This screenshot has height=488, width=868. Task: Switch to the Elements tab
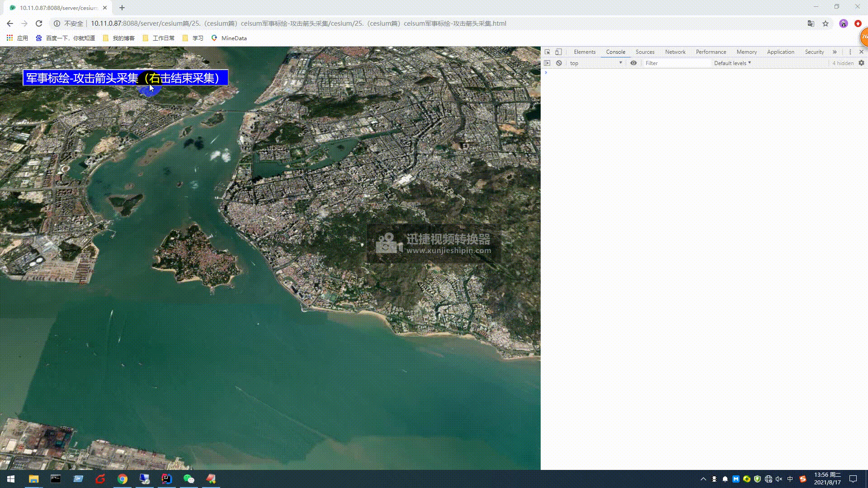point(585,52)
